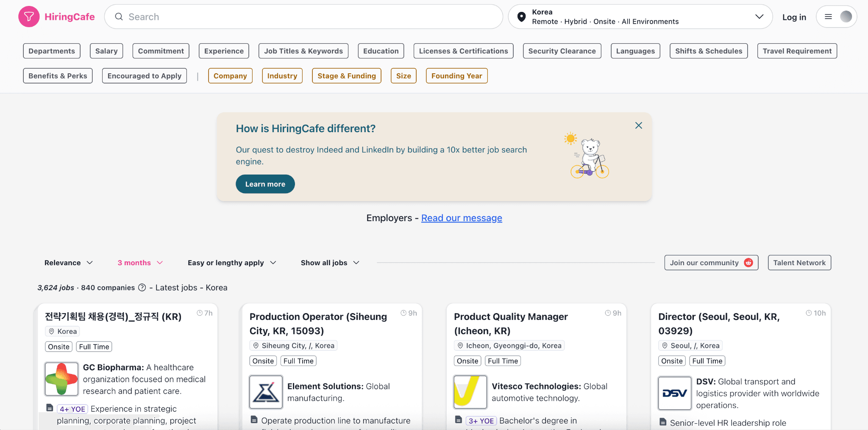Click the gray profile avatar circle
Image resolution: width=868 pixels, height=430 pixels.
tap(846, 17)
